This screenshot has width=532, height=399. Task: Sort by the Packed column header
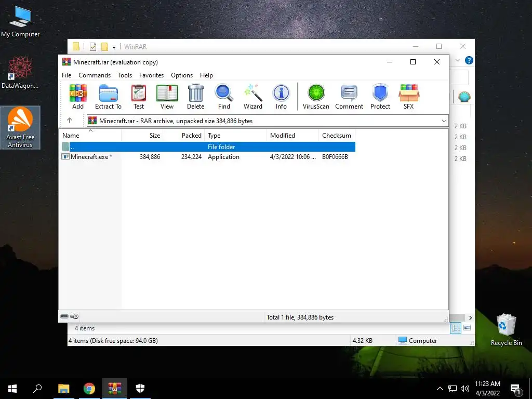click(184, 136)
